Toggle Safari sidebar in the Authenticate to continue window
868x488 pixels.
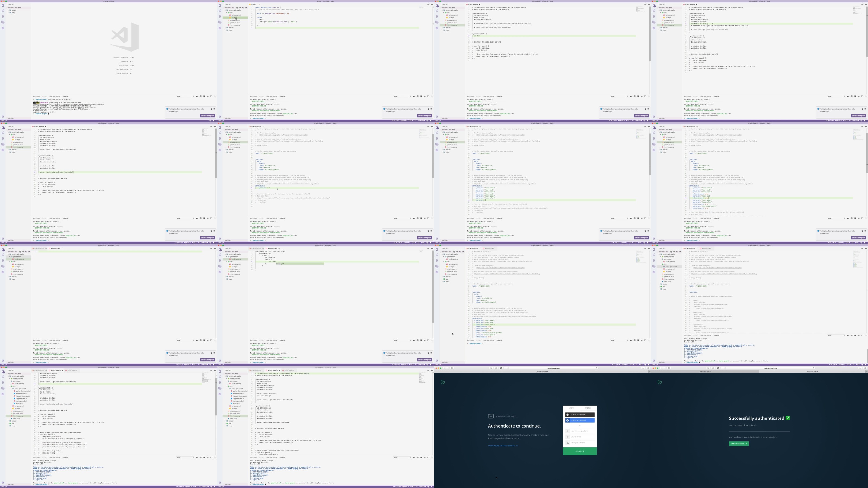pyautogui.click(x=452, y=368)
